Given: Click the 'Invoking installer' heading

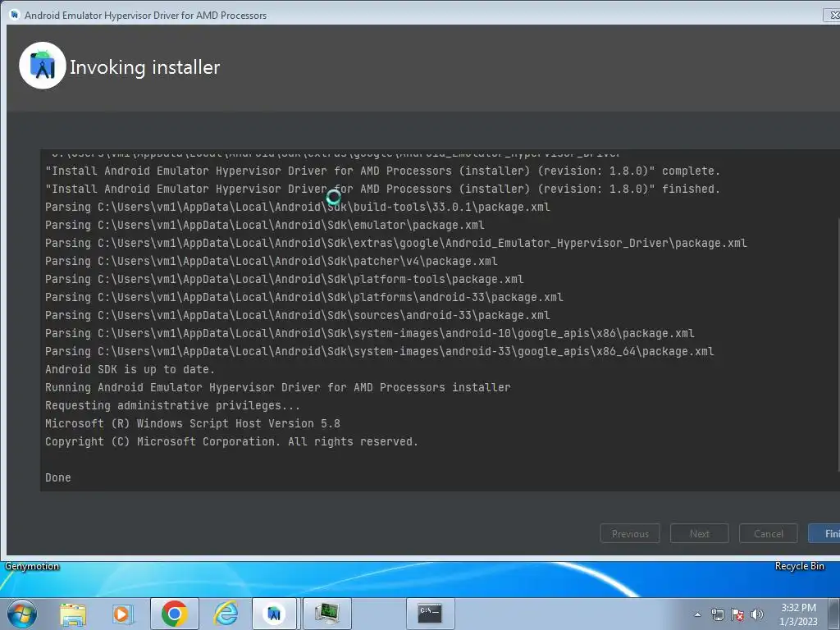Looking at the screenshot, I should pyautogui.click(x=144, y=67).
